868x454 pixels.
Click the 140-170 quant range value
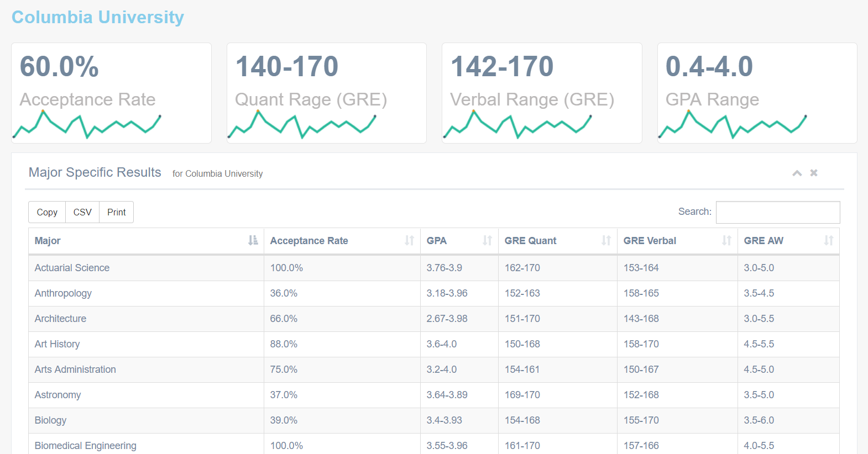287,67
